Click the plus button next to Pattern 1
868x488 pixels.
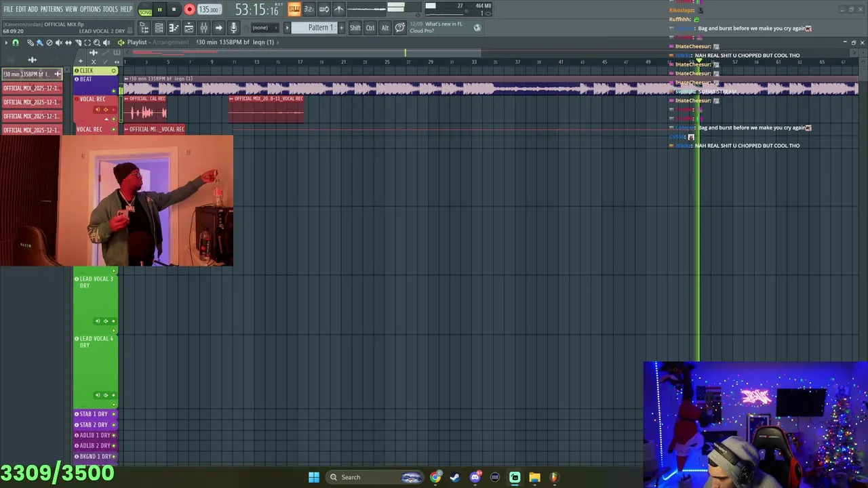(x=341, y=28)
